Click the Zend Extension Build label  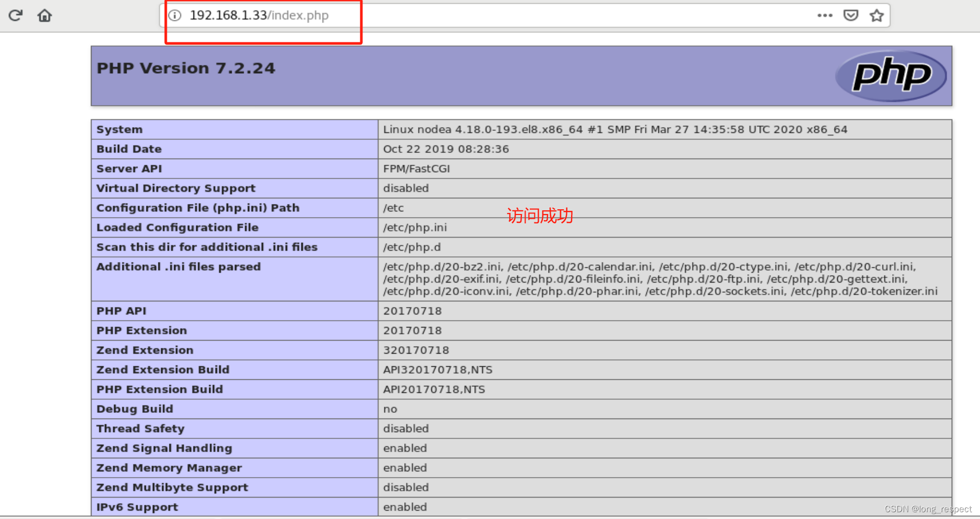(163, 370)
